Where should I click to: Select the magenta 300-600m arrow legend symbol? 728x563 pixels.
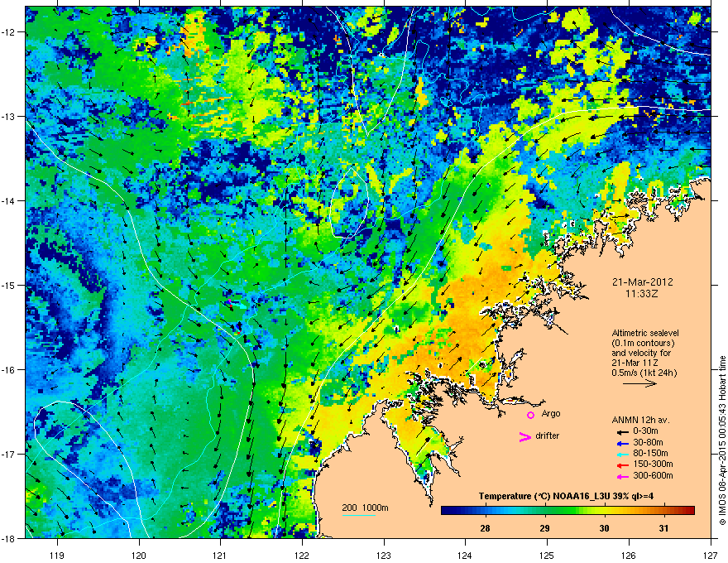tap(622, 477)
